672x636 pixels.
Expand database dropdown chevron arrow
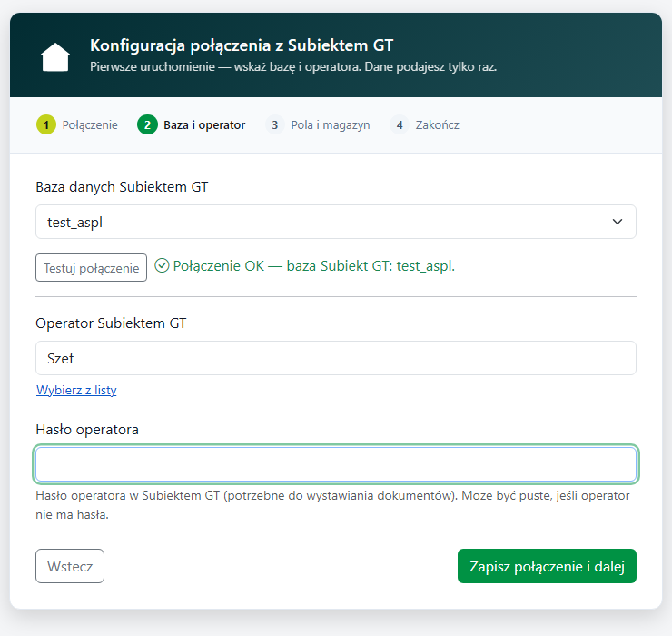click(618, 222)
